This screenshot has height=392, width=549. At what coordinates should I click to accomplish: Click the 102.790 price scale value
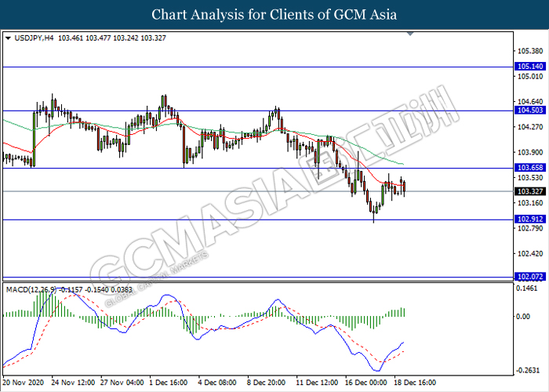tap(530, 229)
